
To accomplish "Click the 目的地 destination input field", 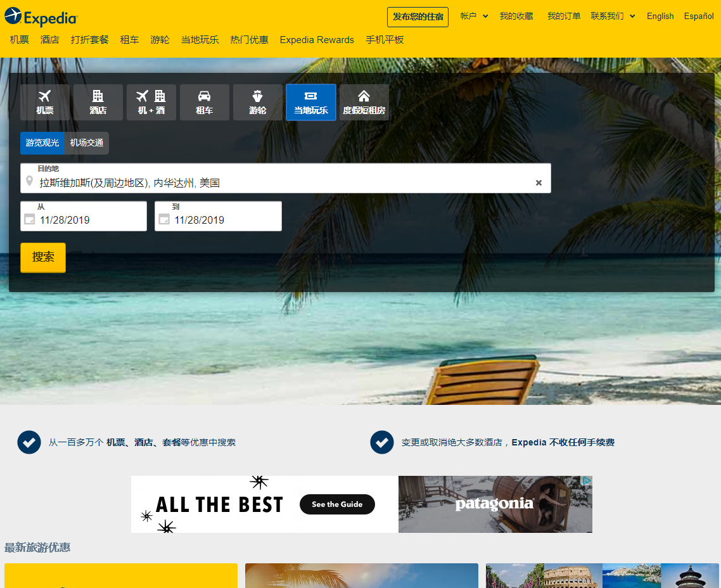I will tap(253, 182).
